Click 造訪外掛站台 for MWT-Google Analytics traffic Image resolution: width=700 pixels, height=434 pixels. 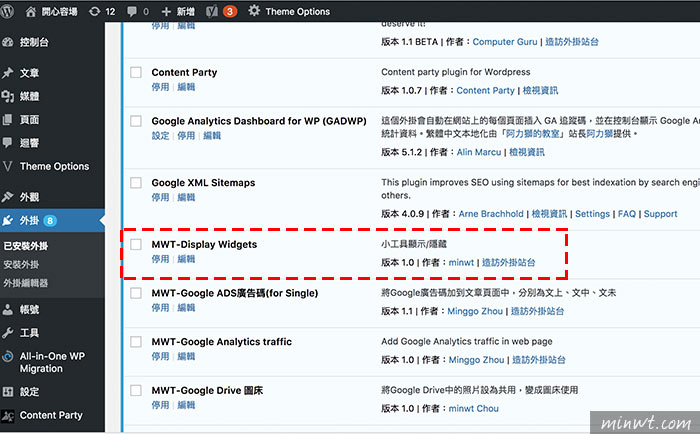coord(539,360)
